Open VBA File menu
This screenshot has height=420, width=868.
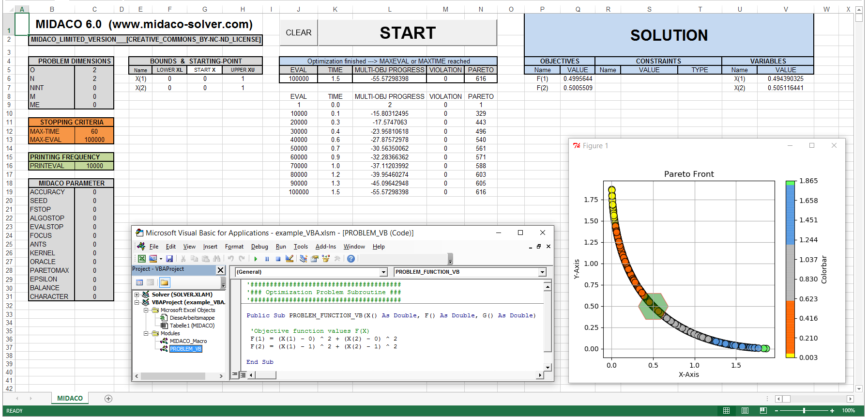154,247
